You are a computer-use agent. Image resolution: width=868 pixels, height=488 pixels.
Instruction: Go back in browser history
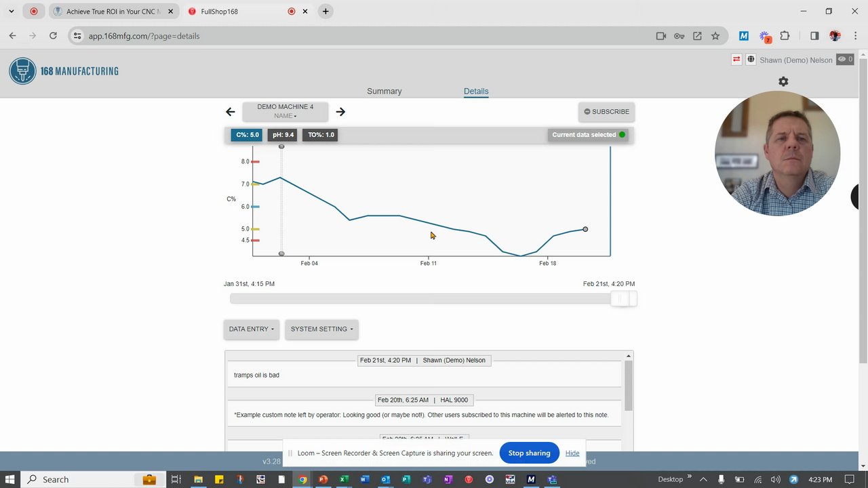(x=12, y=36)
